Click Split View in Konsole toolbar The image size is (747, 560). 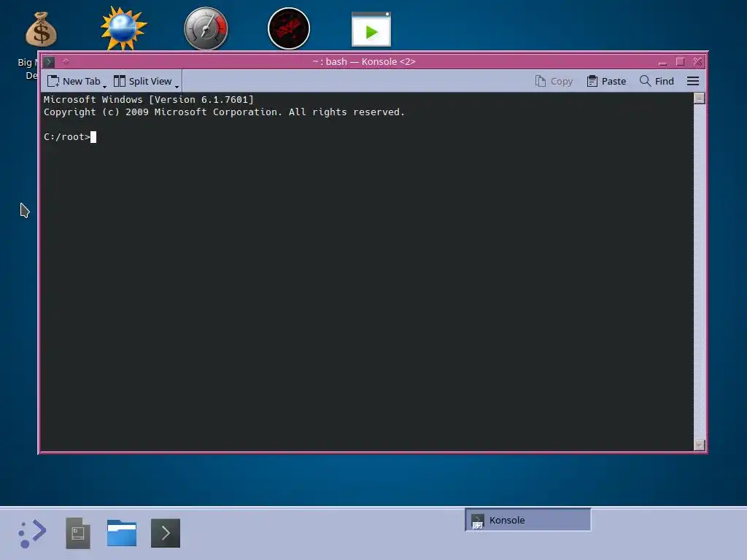[142, 81]
